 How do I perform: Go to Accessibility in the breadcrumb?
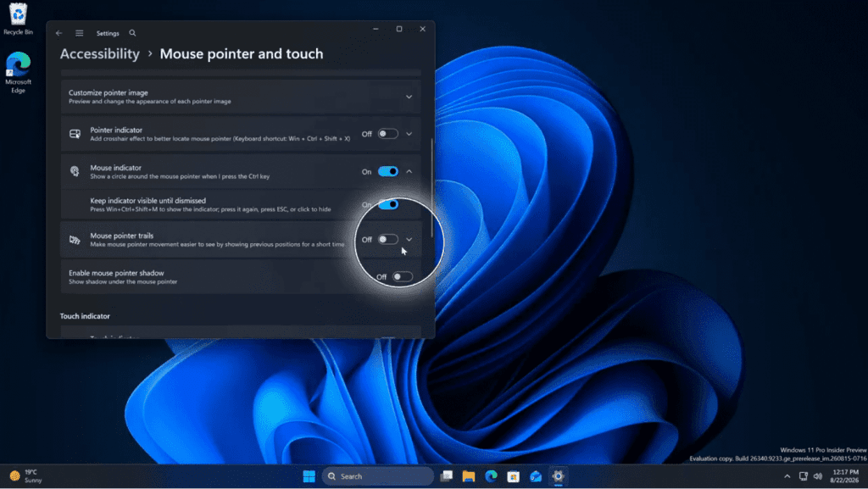coord(100,53)
